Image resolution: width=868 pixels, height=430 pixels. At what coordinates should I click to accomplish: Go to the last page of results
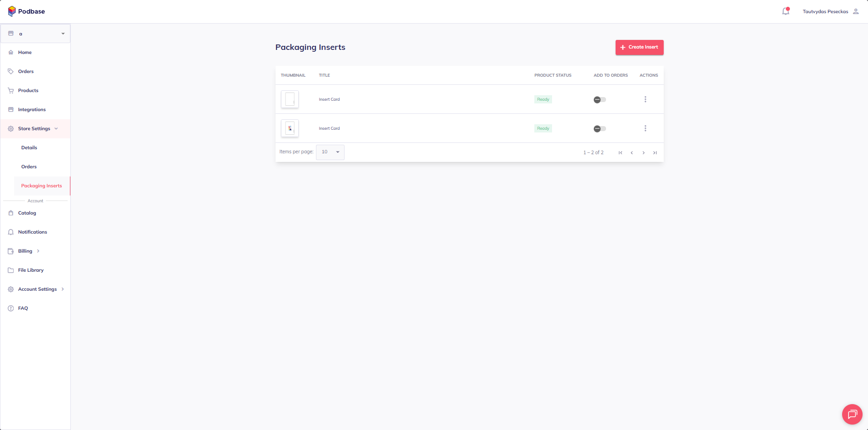tap(655, 153)
